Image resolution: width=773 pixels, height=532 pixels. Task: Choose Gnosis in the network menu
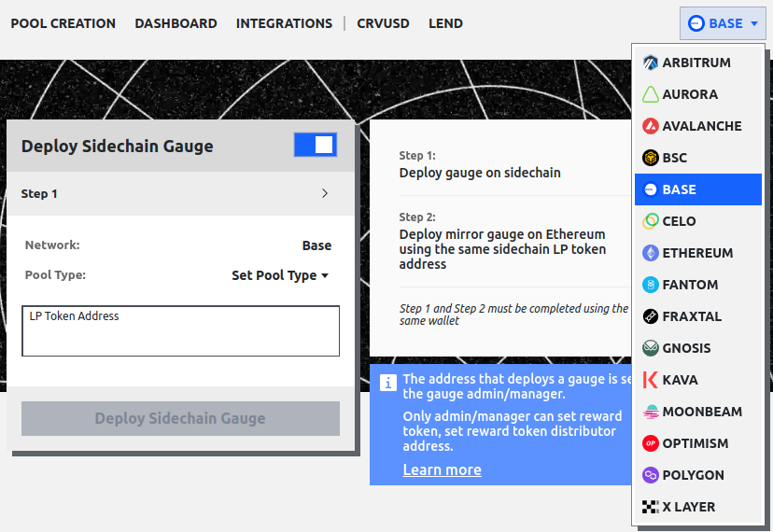pos(686,348)
